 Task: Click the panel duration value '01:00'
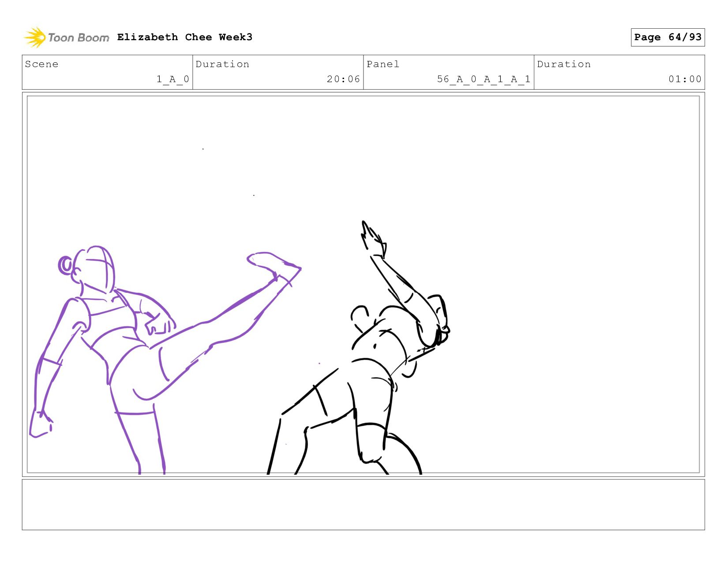click(x=685, y=79)
